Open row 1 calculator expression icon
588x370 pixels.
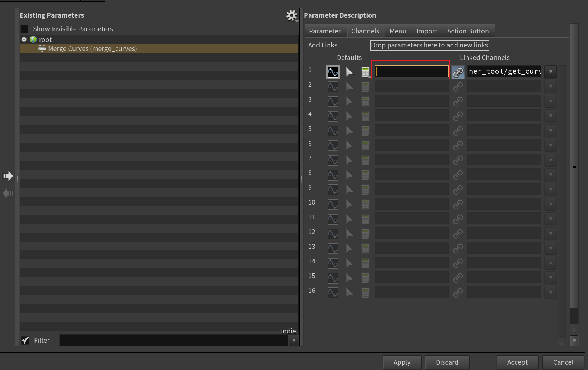(x=366, y=72)
